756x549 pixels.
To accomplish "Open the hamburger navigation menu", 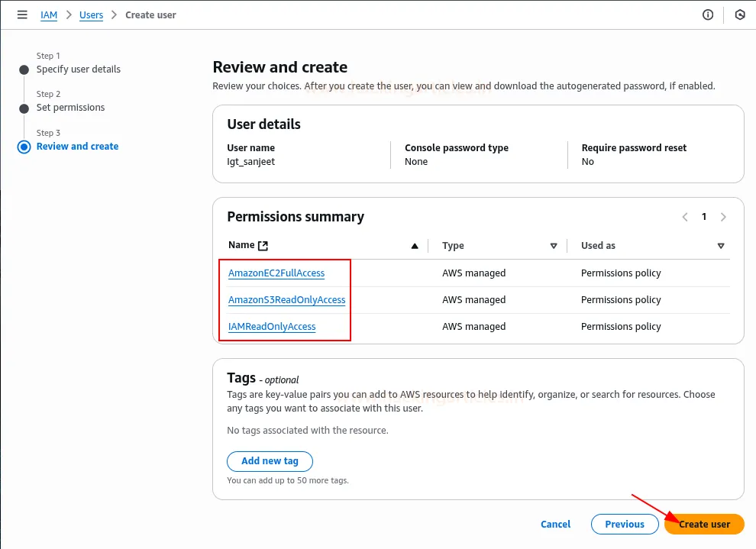I will (22, 15).
